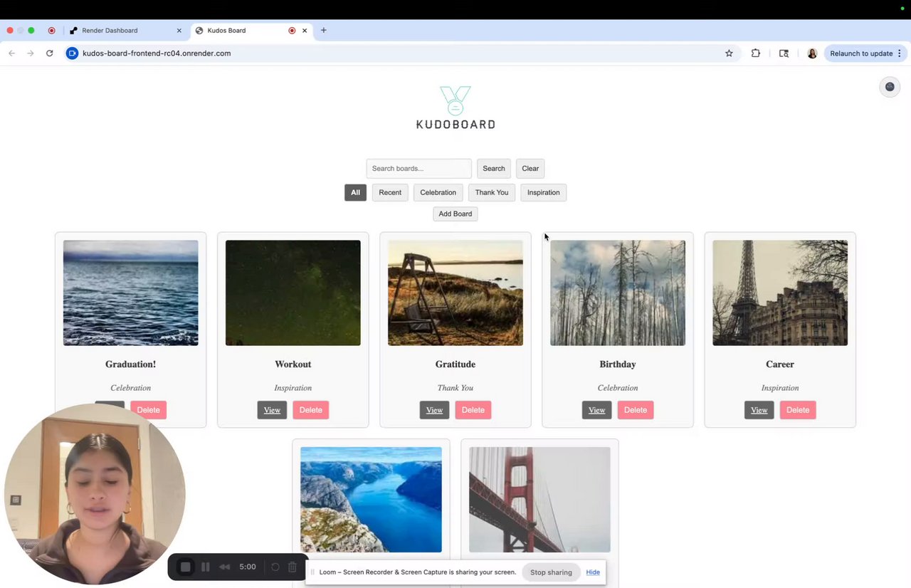Open the browser extensions puzzle icon
The image size is (911, 588).
(x=756, y=53)
